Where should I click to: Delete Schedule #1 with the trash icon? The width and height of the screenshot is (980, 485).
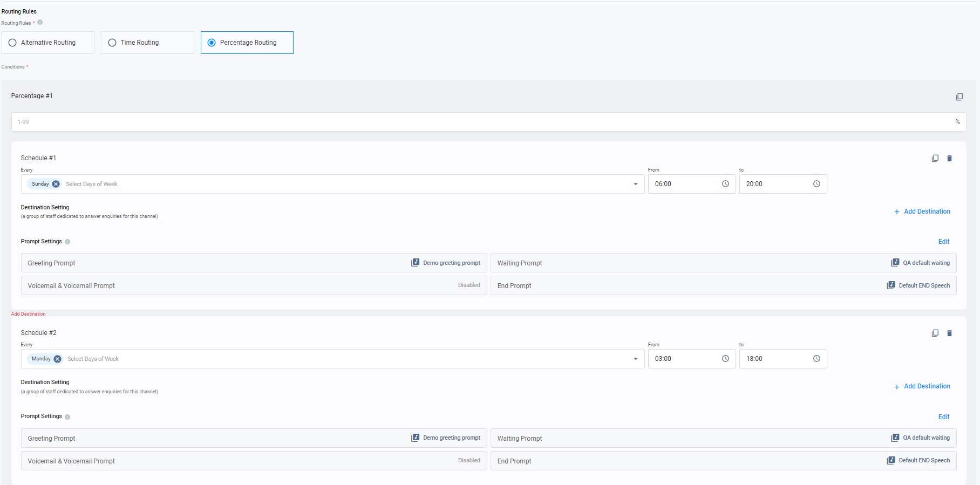click(x=949, y=159)
